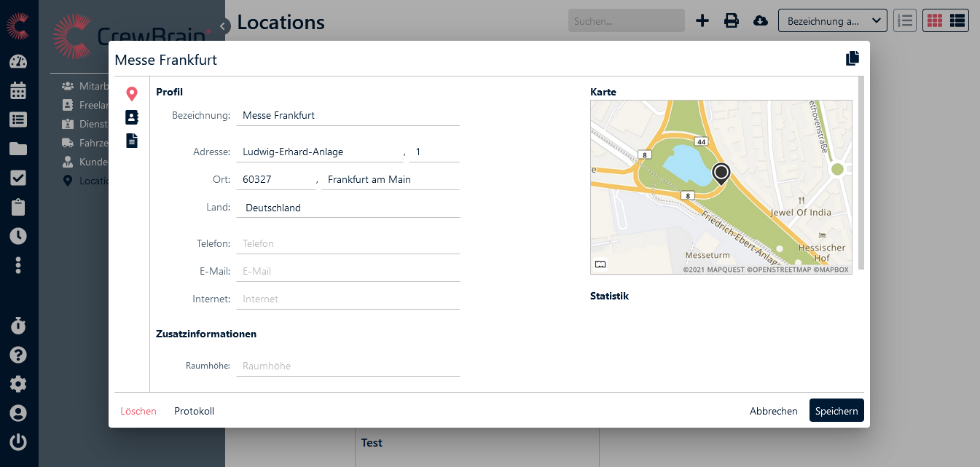This screenshot has width=980, height=467.
Task: Open the calendar icon in left sidebar
Action: click(18, 90)
